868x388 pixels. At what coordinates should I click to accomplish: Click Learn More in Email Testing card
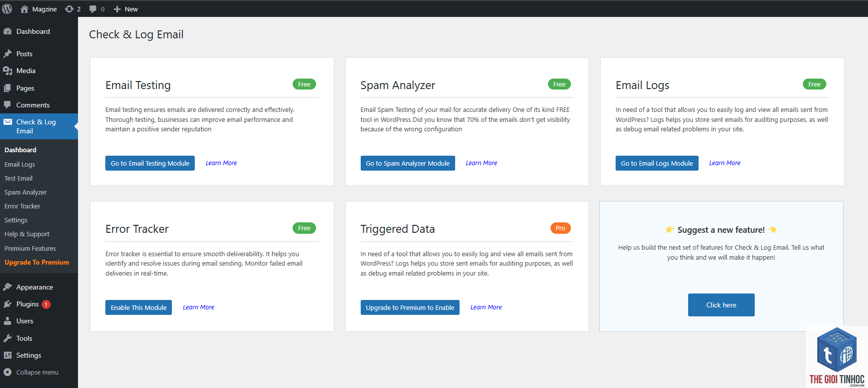coord(221,163)
